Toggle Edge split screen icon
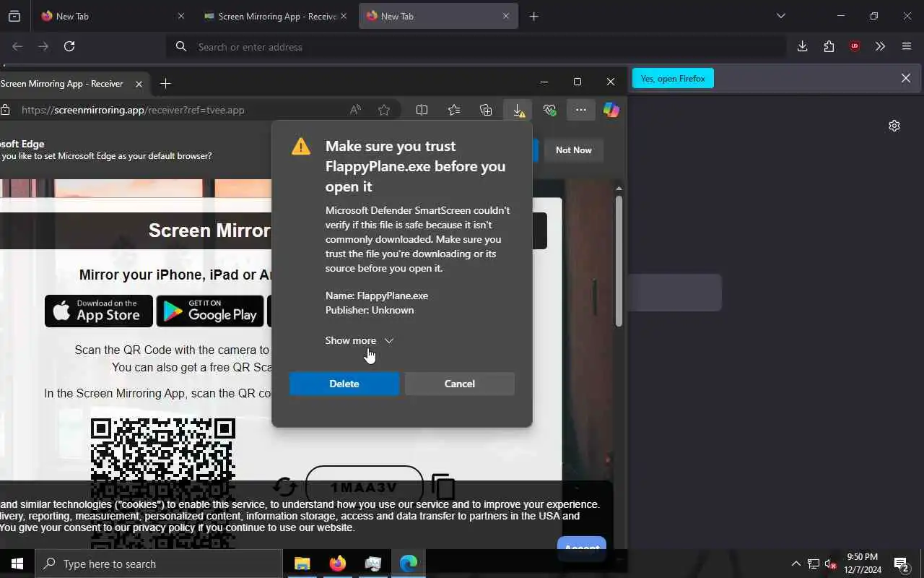This screenshot has width=924, height=578. point(422,110)
